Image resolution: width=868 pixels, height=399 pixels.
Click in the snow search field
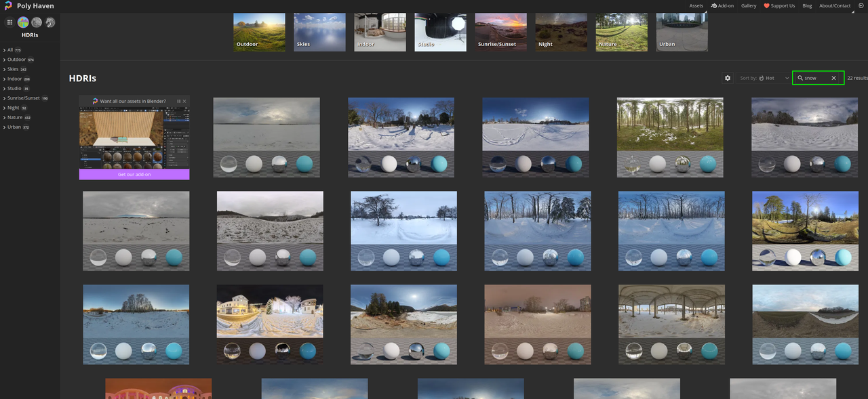point(816,78)
